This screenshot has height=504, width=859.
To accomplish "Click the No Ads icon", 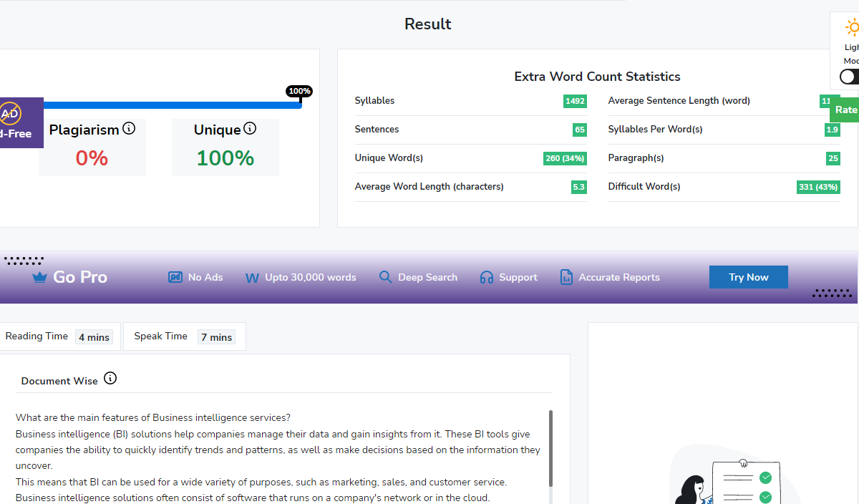I will (x=175, y=277).
